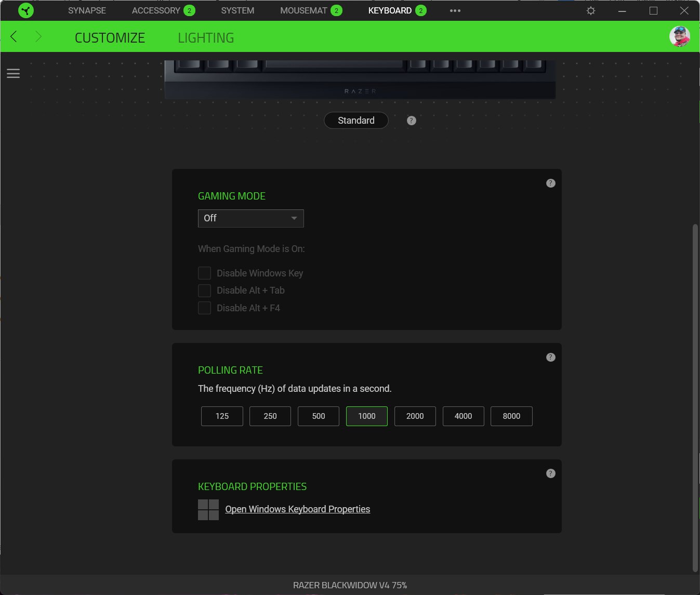Choose the 500 Hz polling rate

point(319,416)
